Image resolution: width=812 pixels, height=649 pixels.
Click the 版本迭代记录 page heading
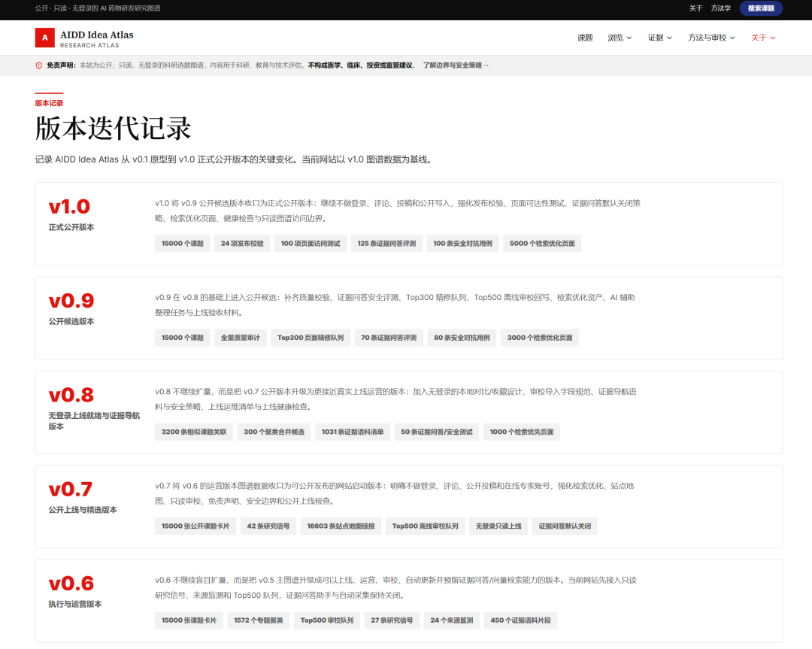114,129
